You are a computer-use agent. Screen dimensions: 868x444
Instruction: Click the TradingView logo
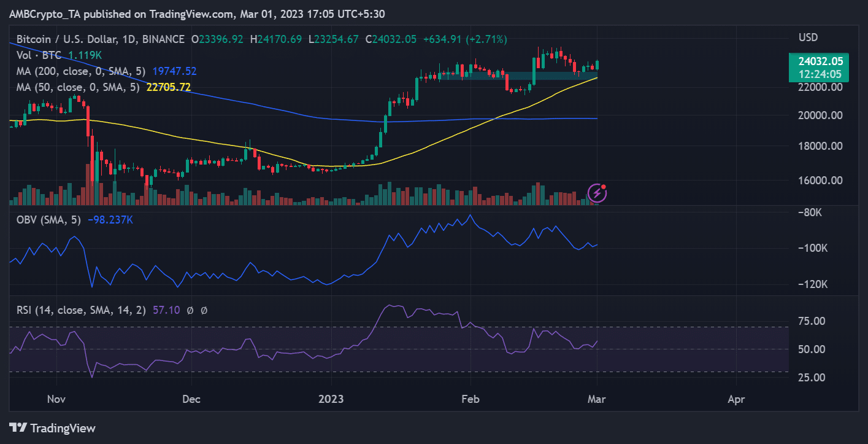point(52,428)
